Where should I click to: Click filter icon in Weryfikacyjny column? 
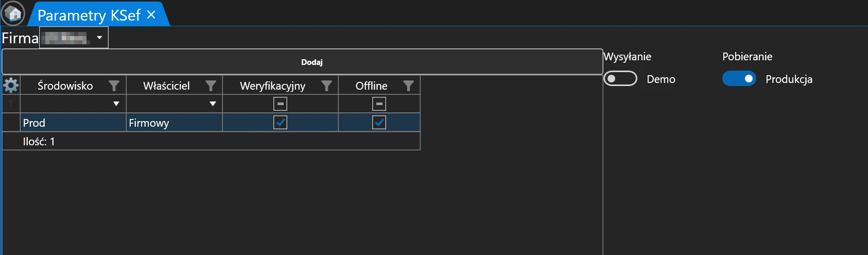point(326,86)
